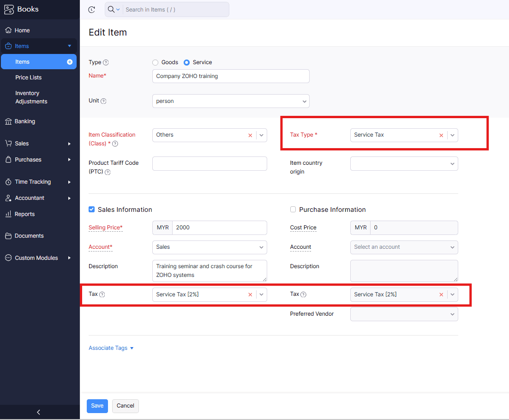This screenshot has width=509, height=420.
Task: Click the Type help icon
Action: pos(106,62)
